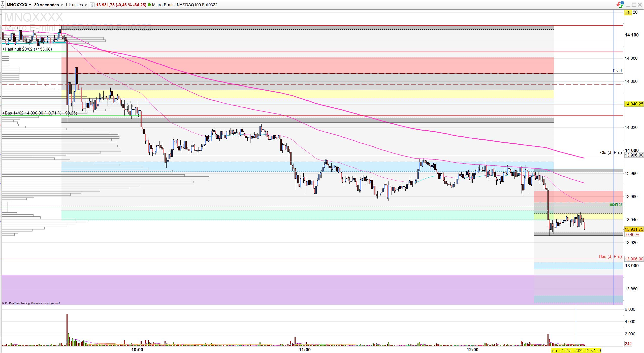Click the Piv J pivot line label
The image size is (644, 353).
click(x=617, y=71)
